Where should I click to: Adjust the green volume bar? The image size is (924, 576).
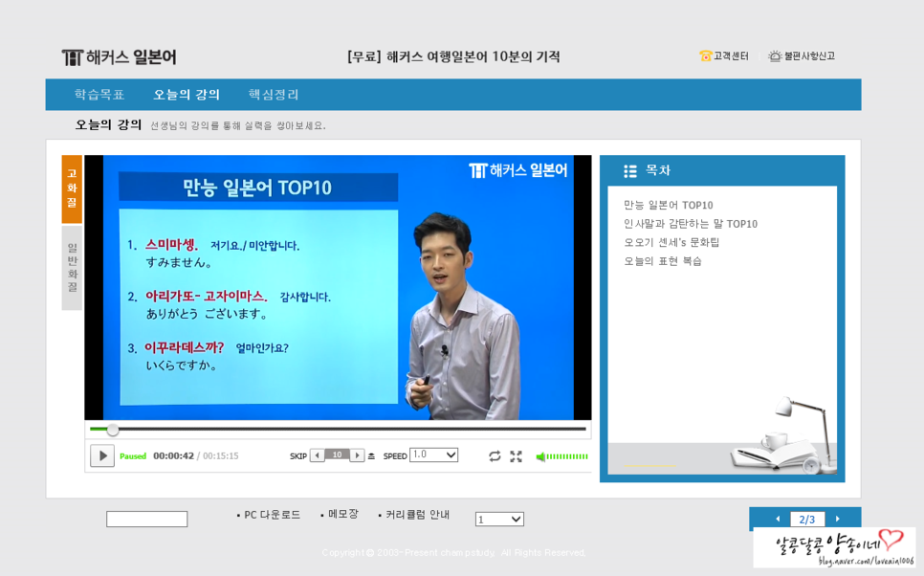567,456
